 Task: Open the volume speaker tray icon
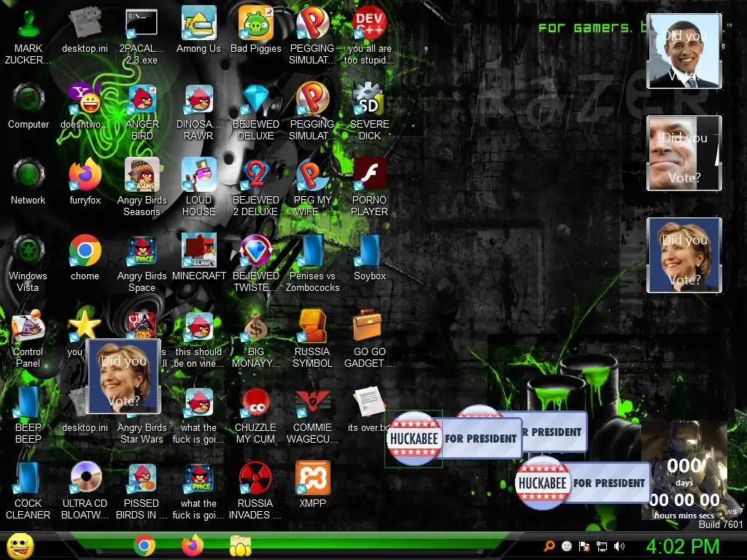coord(619,546)
